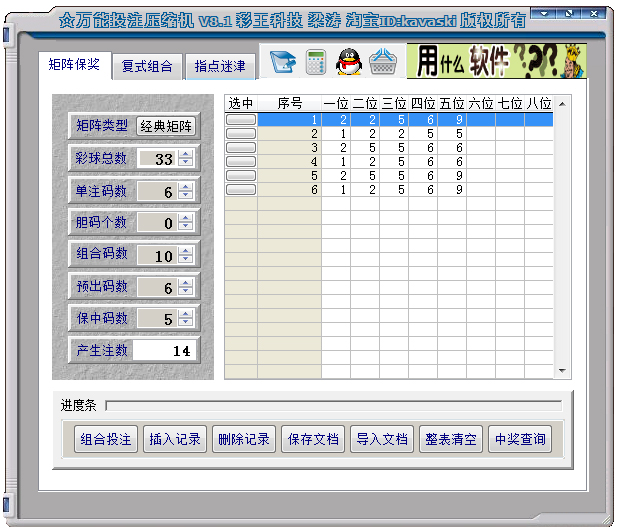This screenshot has width=617, height=532.
Task: Click the 整表清空 button
Action: point(451,439)
